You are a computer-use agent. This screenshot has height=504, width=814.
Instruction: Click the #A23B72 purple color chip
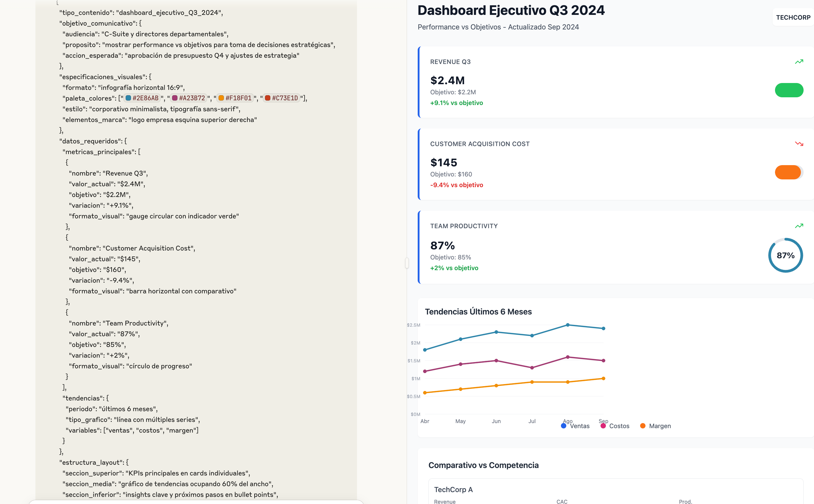pyautogui.click(x=189, y=98)
